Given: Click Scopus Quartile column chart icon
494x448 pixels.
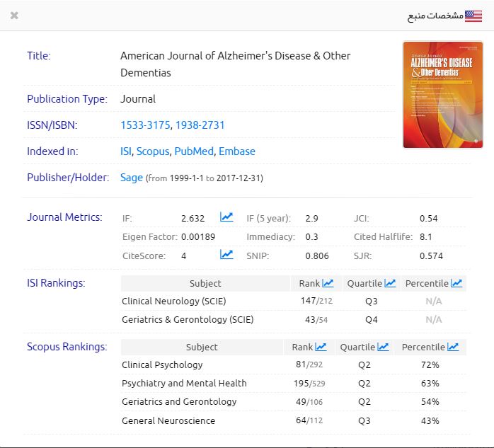Looking at the screenshot, I should click(383, 347).
